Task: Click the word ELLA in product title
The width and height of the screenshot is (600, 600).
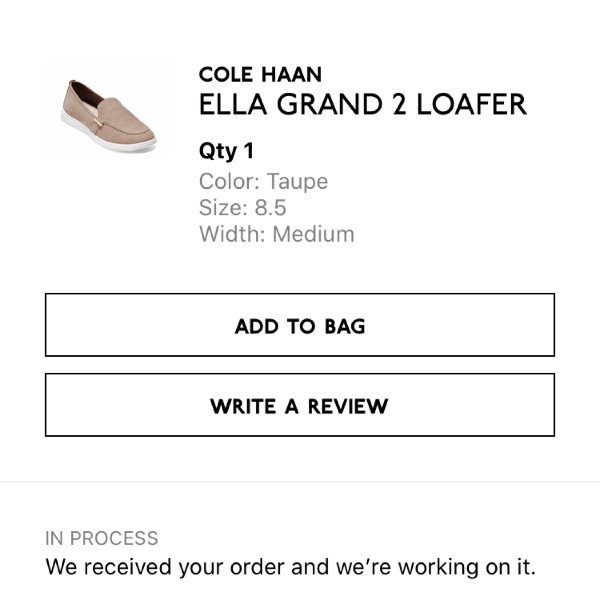Action: 233,104
